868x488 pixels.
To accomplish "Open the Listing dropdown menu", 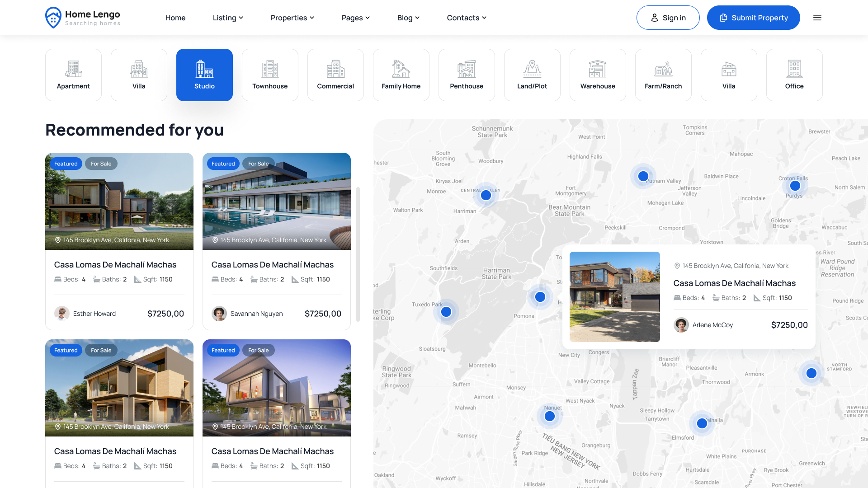I will [x=228, y=18].
